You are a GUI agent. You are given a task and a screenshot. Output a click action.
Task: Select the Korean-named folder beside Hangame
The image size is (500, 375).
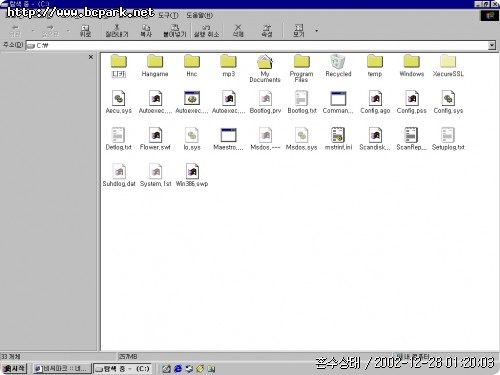119,66
